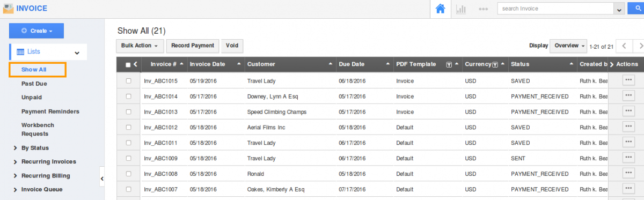
Task: Go to previous page arrow
Action: pyautogui.click(x=624, y=46)
